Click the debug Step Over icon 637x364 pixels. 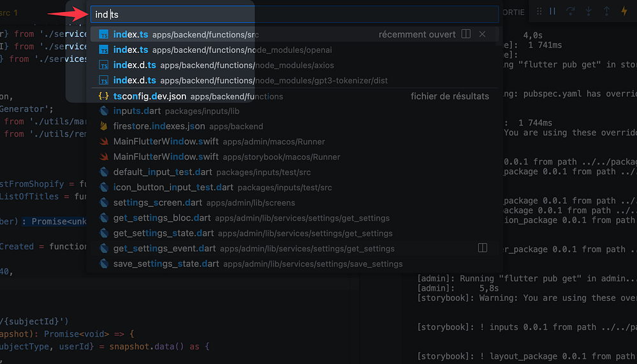(570, 12)
